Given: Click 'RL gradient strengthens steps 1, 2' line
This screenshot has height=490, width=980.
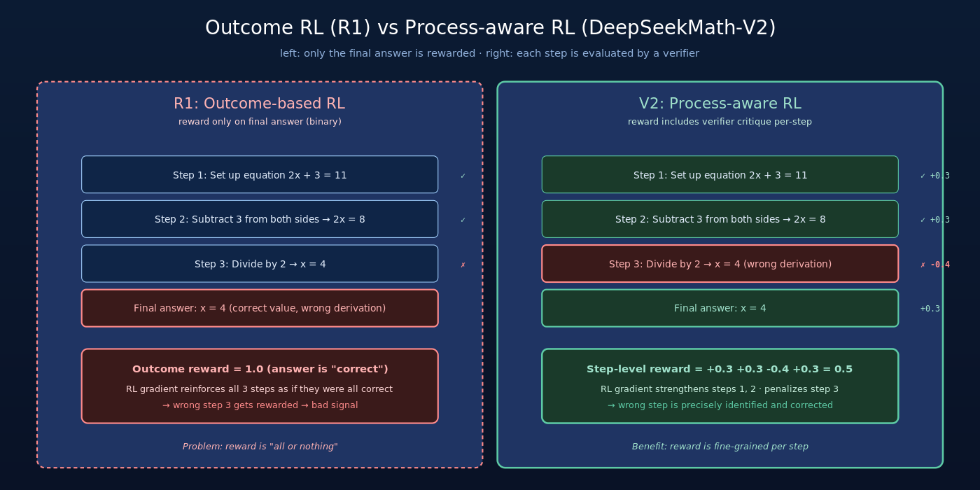Looking at the screenshot, I should (720, 389).
